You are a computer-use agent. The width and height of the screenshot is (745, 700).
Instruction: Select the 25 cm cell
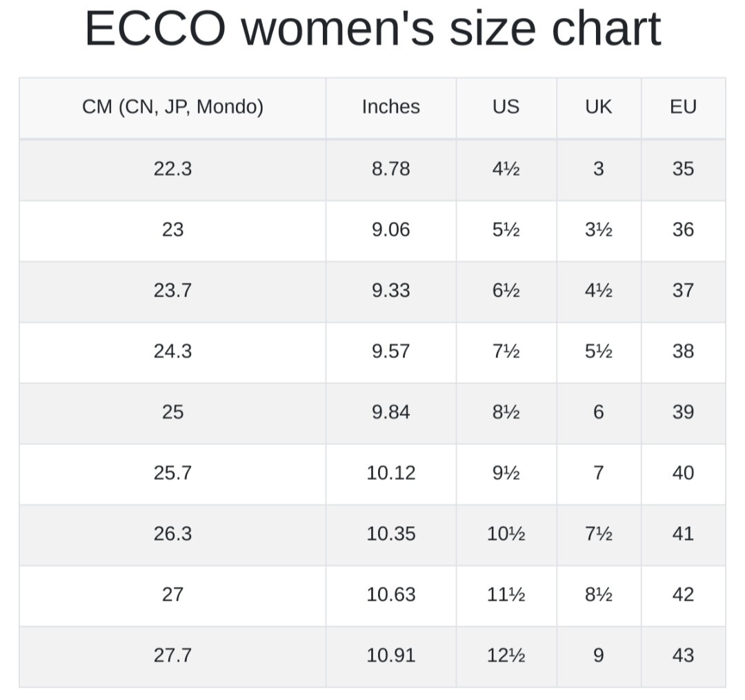click(172, 412)
